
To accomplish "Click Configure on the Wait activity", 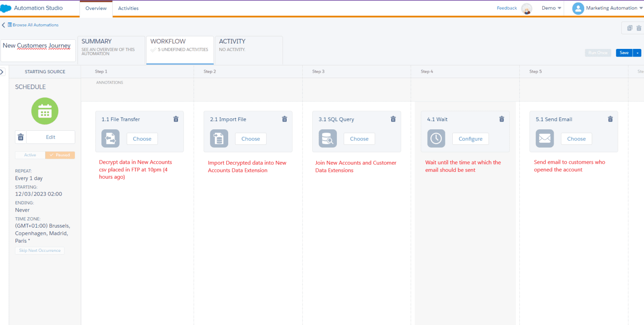I will (x=470, y=139).
